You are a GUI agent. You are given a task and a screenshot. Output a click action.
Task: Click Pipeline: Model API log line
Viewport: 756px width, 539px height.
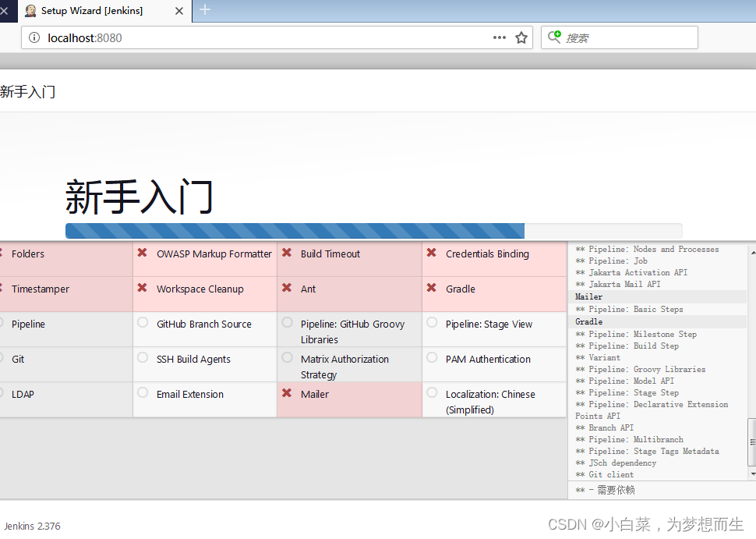tap(625, 381)
